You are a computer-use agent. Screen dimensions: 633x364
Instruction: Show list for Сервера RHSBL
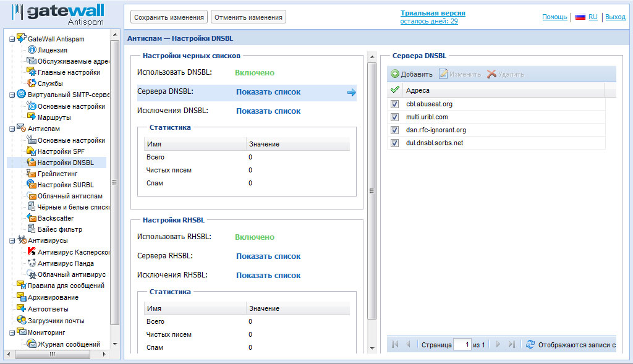pyautogui.click(x=268, y=256)
